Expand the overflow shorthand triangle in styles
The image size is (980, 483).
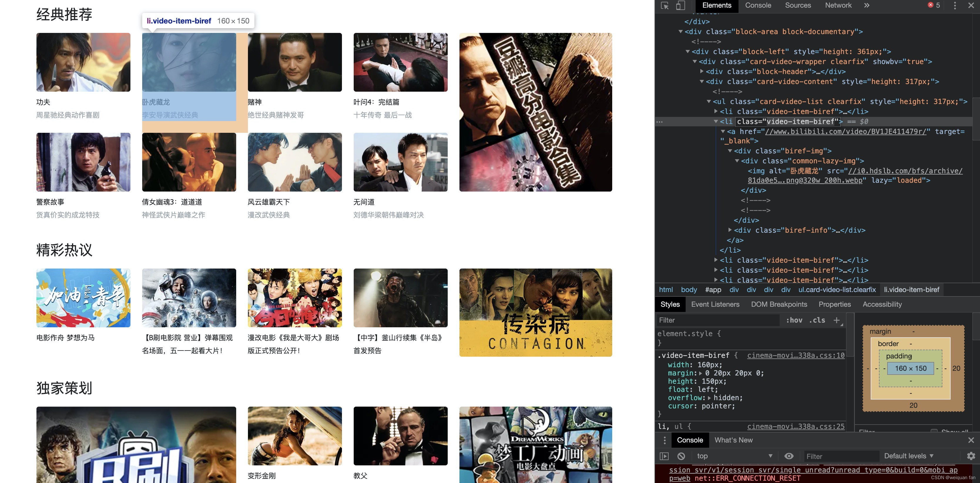pos(709,398)
